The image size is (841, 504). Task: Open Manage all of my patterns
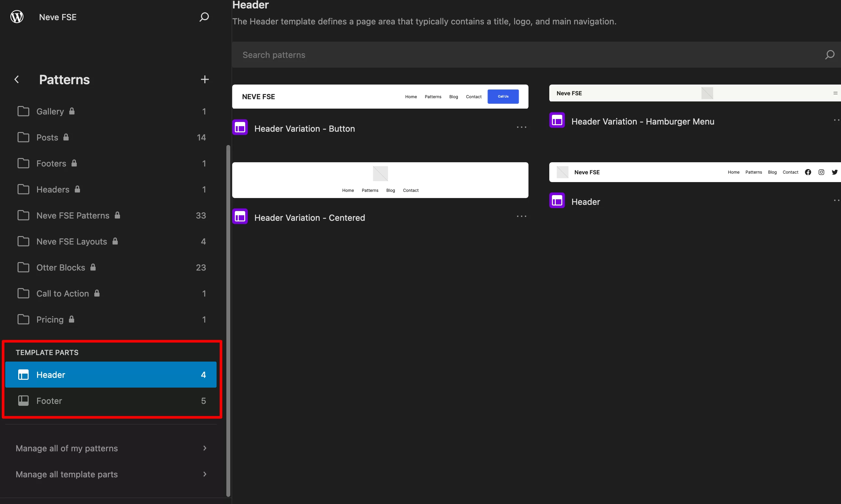coord(111,448)
